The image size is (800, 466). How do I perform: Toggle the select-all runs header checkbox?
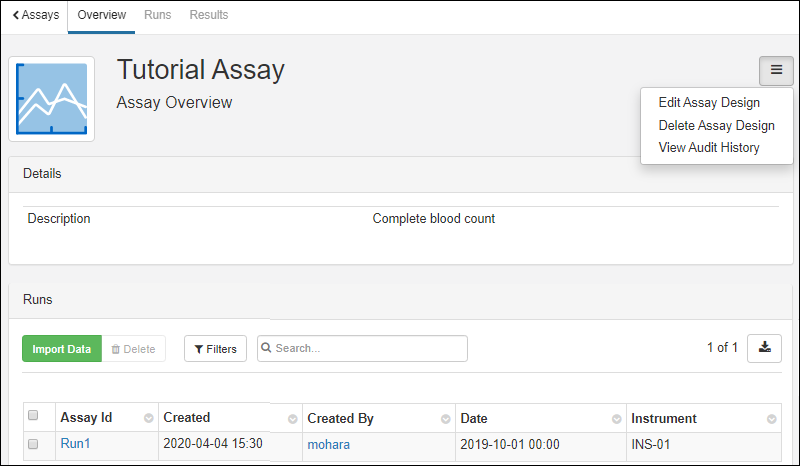pyautogui.click(x=33, y=416)
